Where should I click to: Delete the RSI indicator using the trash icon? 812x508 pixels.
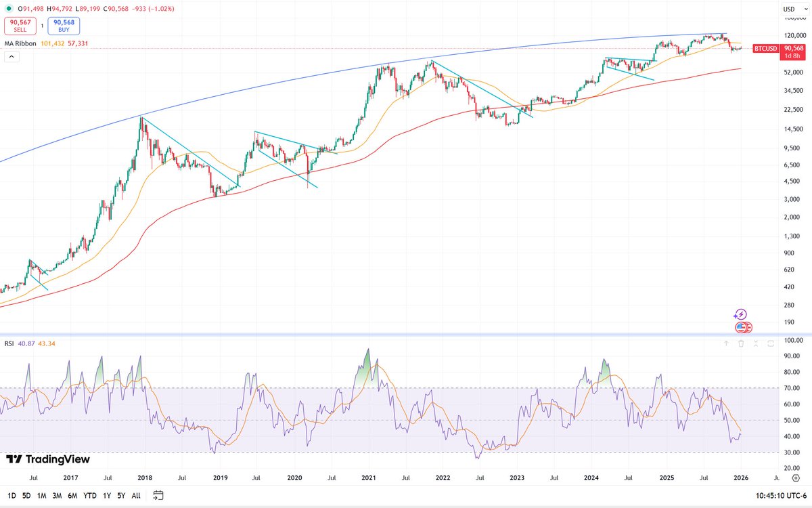coord(741,343)
